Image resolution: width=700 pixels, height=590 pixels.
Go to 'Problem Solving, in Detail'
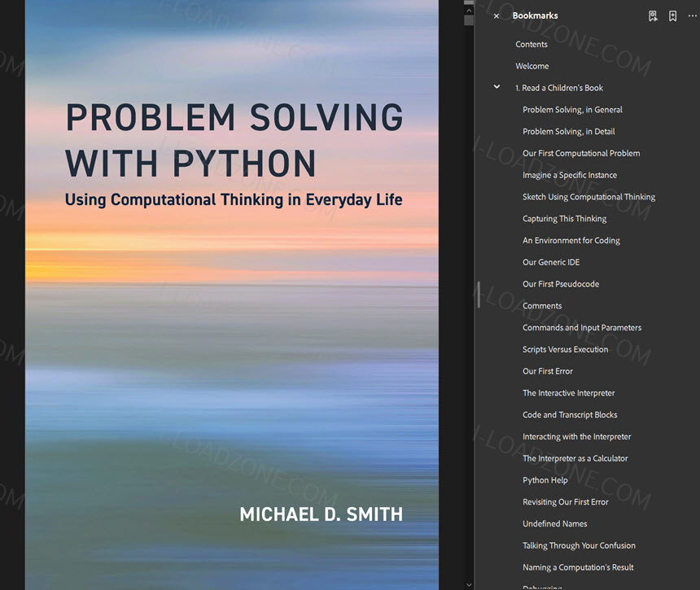pos(569,132)
